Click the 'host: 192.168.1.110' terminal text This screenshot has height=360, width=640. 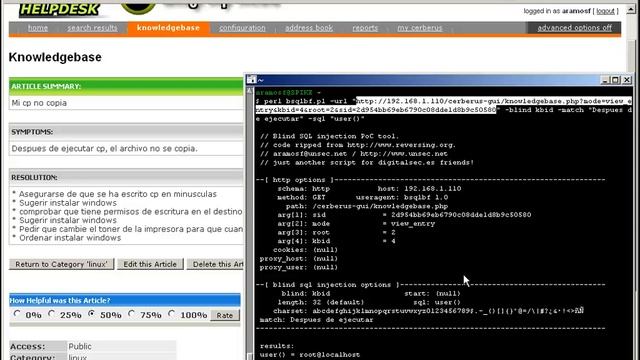pyautogui.click(x=420, y=189)
